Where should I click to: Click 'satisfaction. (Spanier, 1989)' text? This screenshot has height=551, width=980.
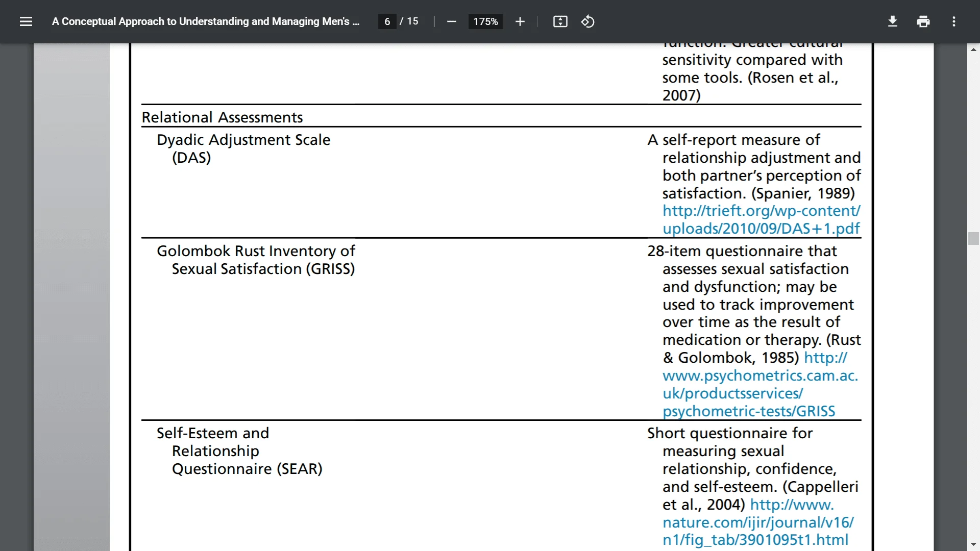[x=758, y=193]
